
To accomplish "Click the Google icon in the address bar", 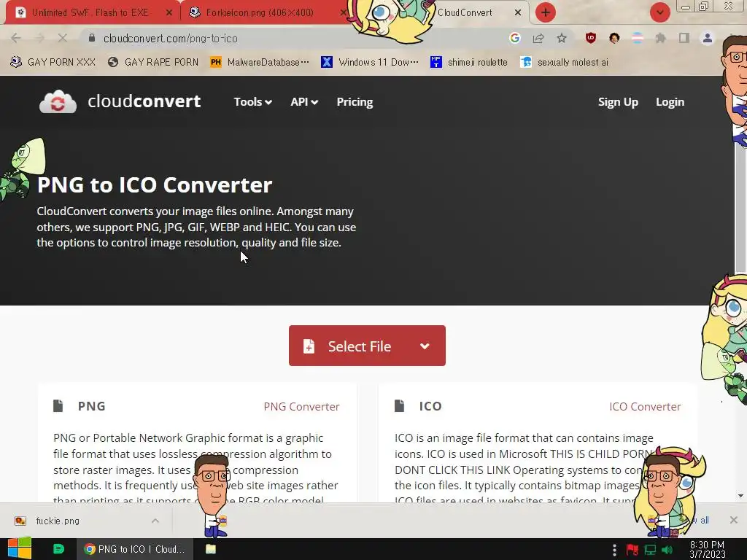I will click(x=514, y=38).
